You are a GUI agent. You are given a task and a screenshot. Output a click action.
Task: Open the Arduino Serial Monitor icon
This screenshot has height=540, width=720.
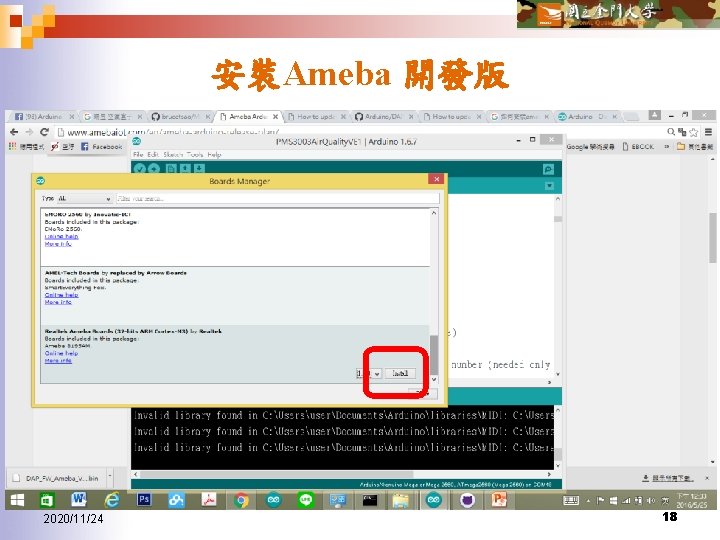[548, 169]
